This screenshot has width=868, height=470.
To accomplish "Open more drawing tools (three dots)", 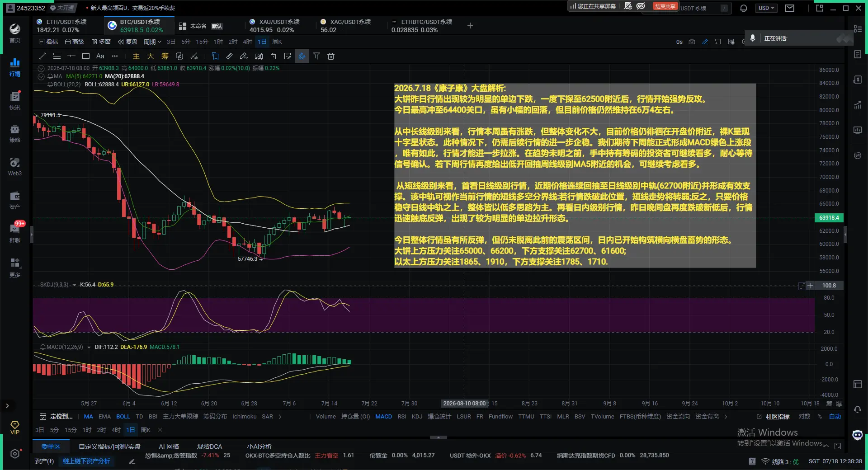I will pos(115,56).
